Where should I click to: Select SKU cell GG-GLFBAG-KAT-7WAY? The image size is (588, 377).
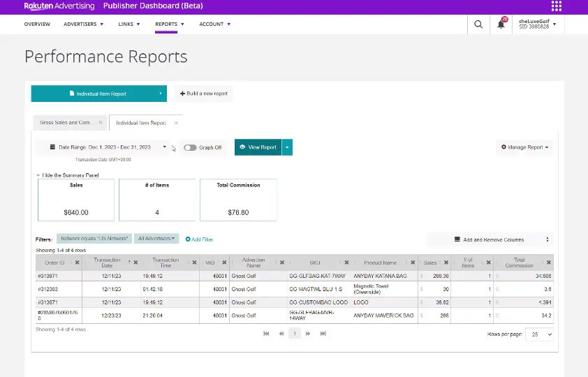(x=317, y=276)
